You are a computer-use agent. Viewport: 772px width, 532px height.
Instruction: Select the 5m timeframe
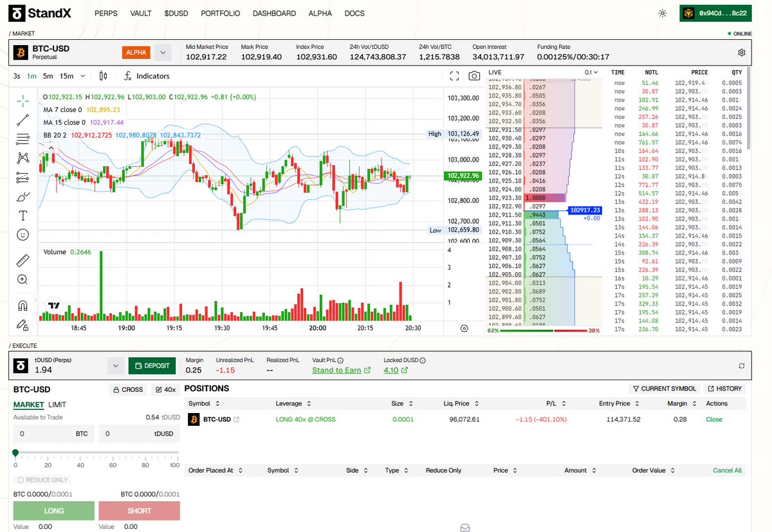(x=48, y=76)
